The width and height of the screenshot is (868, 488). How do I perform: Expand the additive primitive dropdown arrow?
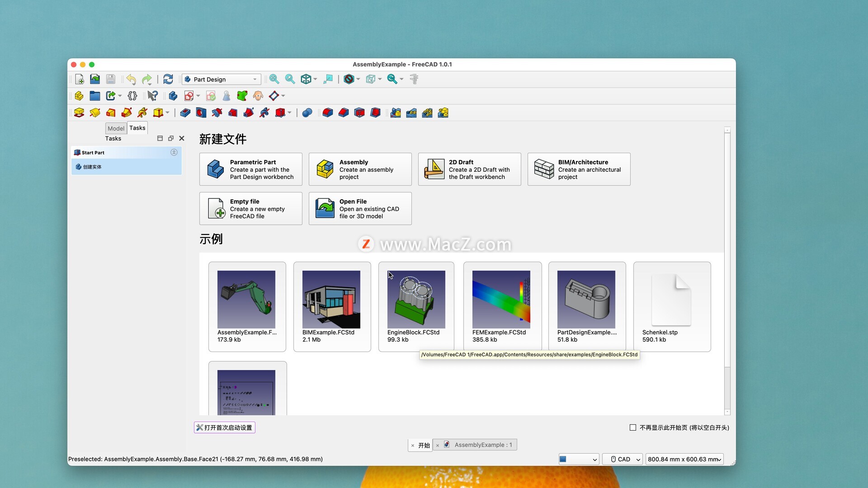click(167, 113)
